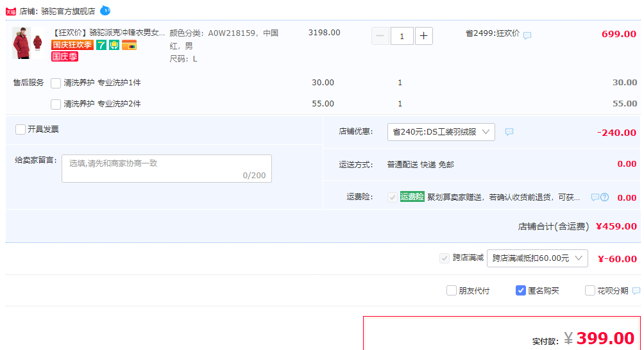The width and height of the screenshot is (644, 350).
Task: Open the 省240元:DS工装羽绒服 store discount dropdown
Action: pos(441,132)
